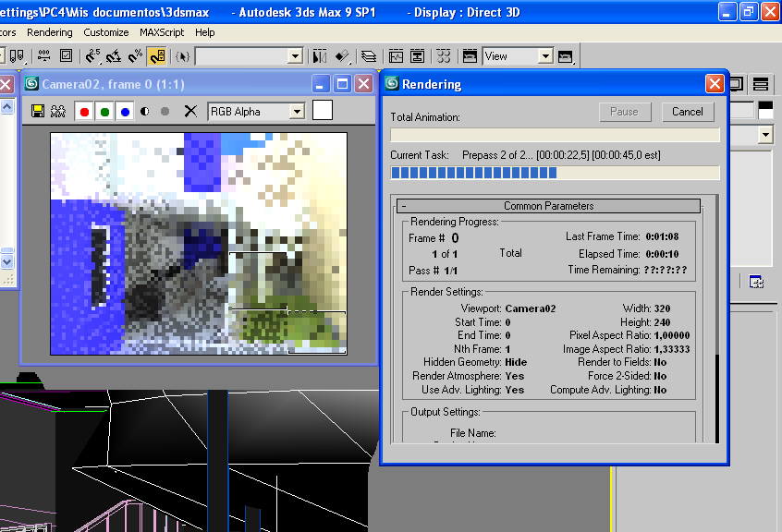Open Edit Named Selection Sets
Screen dimensions: 782x532
click(x=182, y=56)
